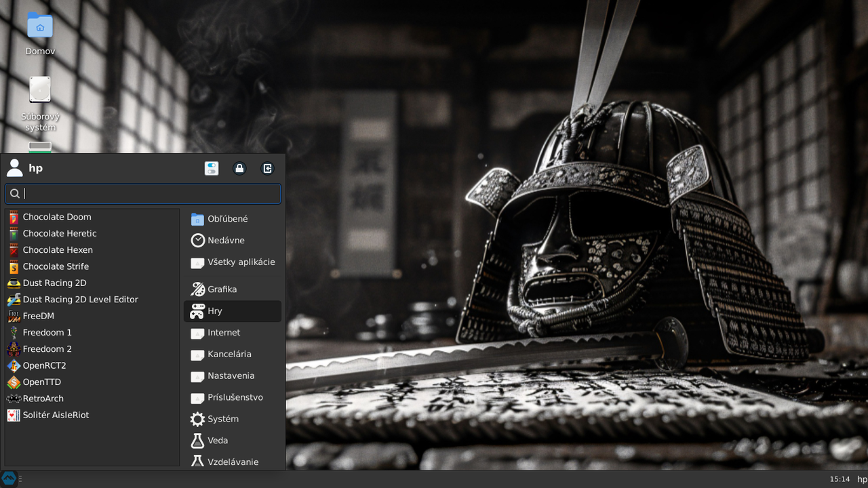Start Freedoom 2

92,349
